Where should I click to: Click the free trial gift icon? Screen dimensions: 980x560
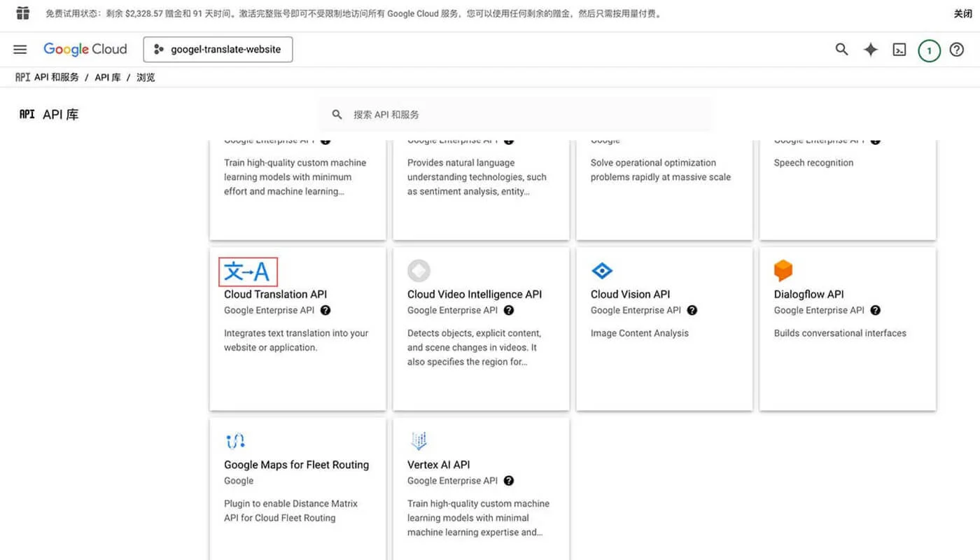pyautogui.click(x=22, y=13)
